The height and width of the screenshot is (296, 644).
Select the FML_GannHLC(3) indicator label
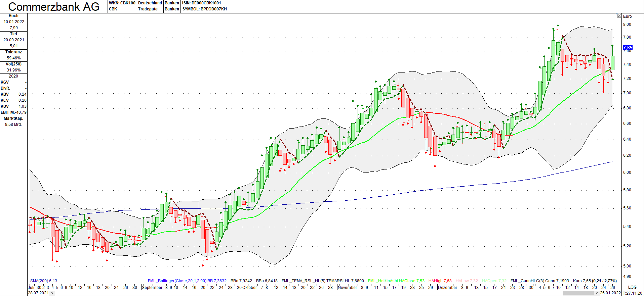click(x=527, y=281)
